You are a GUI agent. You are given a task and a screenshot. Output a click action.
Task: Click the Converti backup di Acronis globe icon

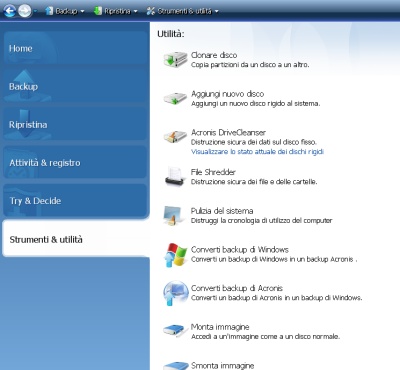(175, 293)
